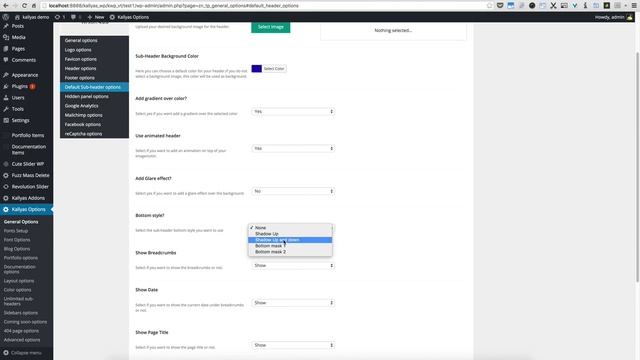Open the Use animated header dropdown
The height and width of the screenshot is (360, 640).
coord(293,149)
